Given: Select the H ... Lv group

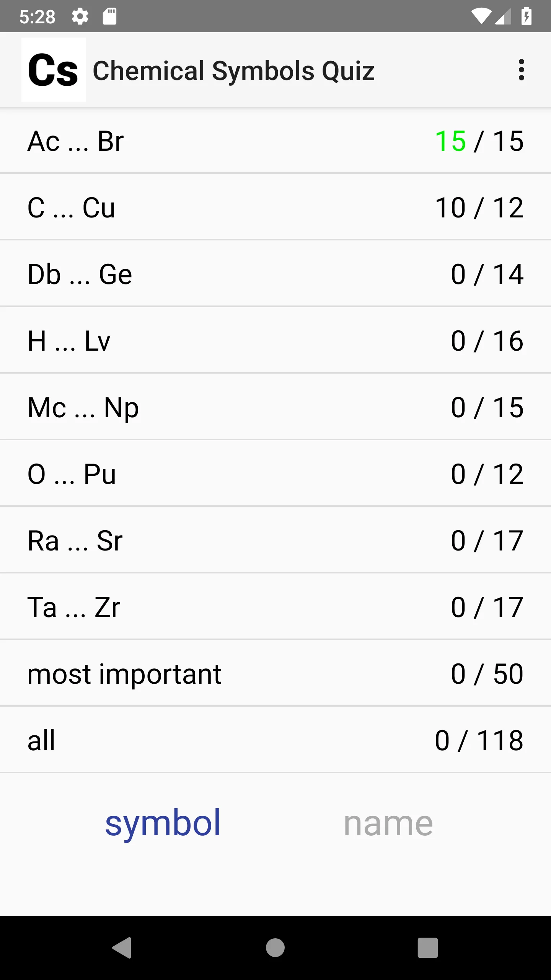Looking at the screenshot, I should click(275, 340).
